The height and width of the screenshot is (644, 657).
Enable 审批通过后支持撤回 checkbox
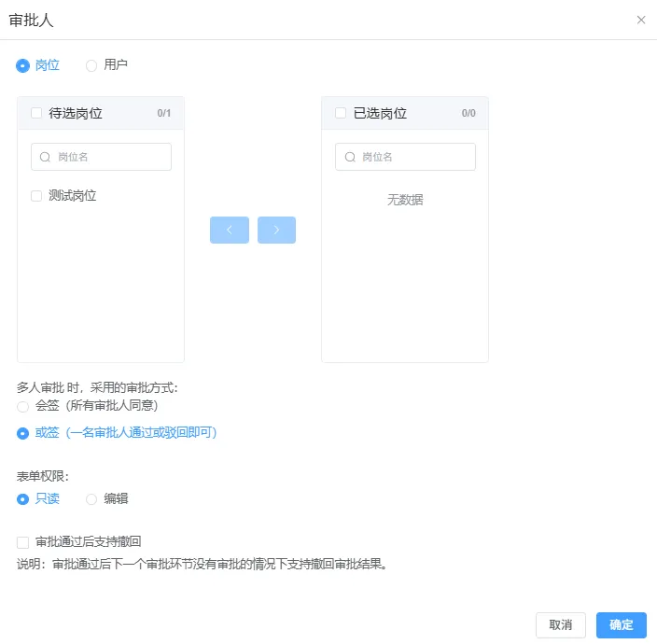coord(22,542)
